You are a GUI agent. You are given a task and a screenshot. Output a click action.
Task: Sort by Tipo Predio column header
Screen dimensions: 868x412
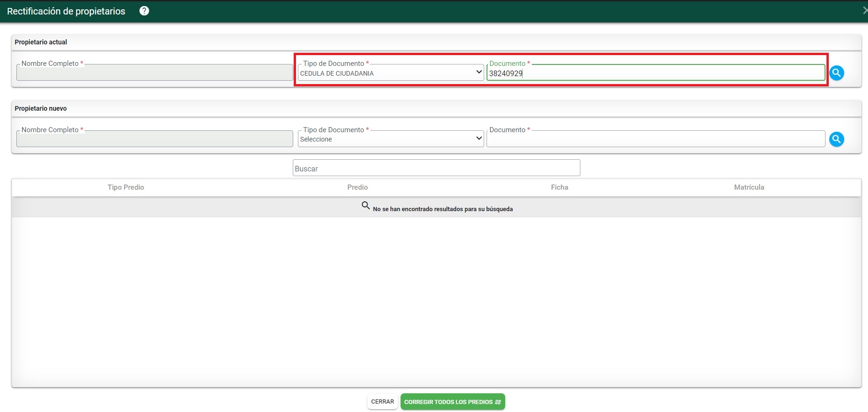coord(126,187)
